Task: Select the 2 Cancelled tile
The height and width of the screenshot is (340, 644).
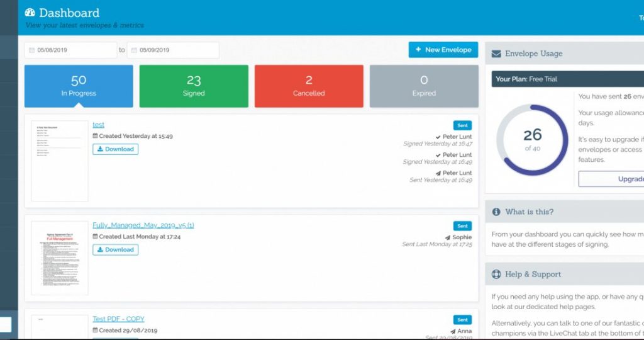Action: (309, 86)
